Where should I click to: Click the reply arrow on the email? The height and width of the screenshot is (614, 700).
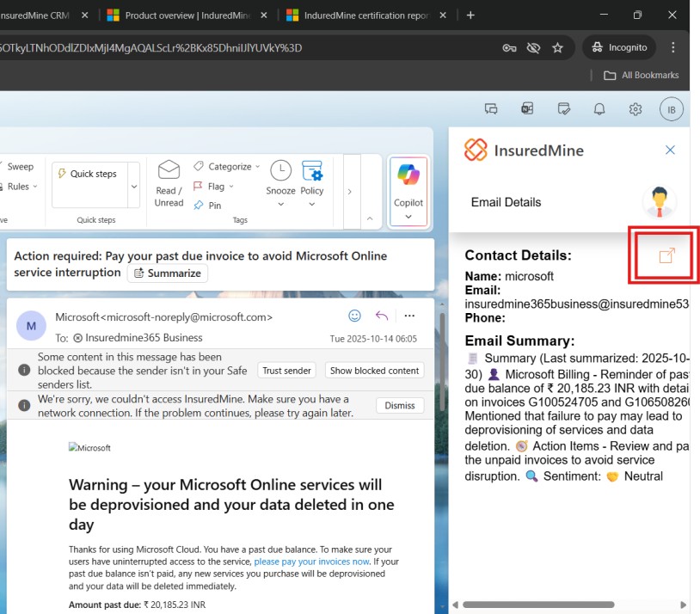pyautogui.click(x=382, y=316)
